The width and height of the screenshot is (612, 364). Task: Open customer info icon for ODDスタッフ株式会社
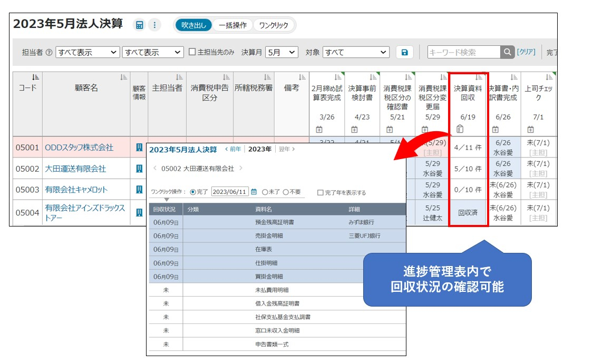(x=139, y=147)
